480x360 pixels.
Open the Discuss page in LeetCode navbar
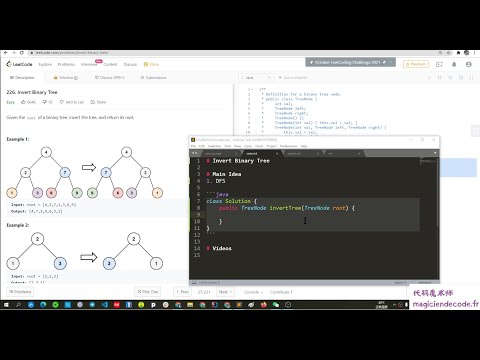tap(130, 64)
